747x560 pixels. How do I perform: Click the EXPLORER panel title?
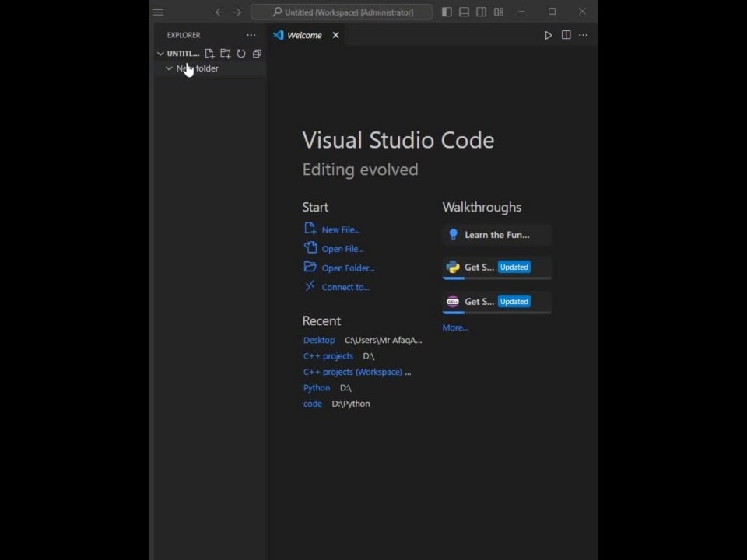pos(184,35)
